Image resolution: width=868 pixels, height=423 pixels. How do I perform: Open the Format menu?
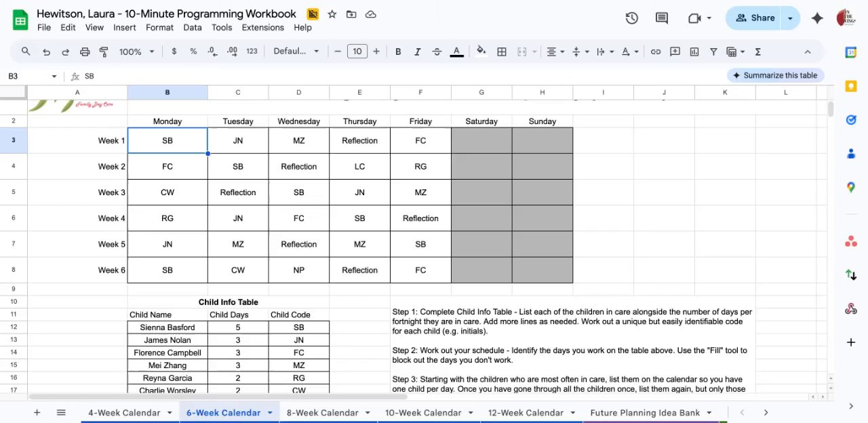tap(159, 27)
